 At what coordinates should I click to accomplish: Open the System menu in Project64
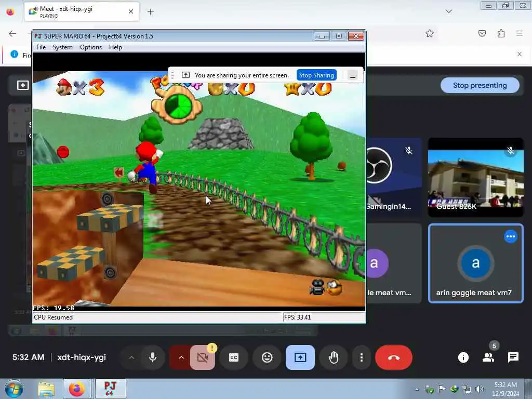62,47
